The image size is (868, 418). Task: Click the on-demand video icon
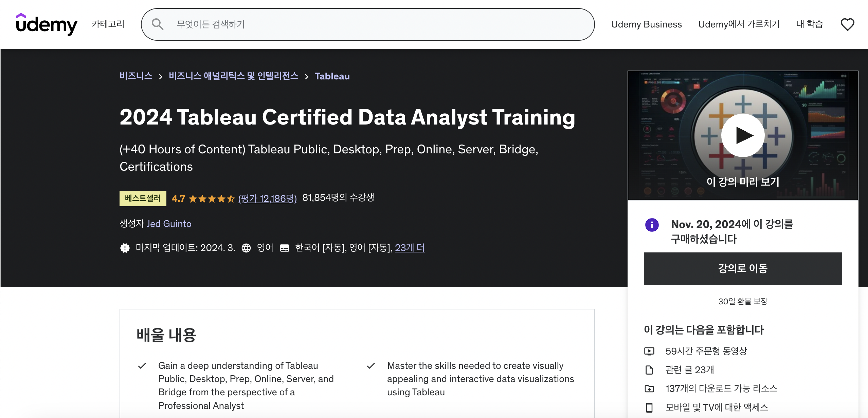649,351
